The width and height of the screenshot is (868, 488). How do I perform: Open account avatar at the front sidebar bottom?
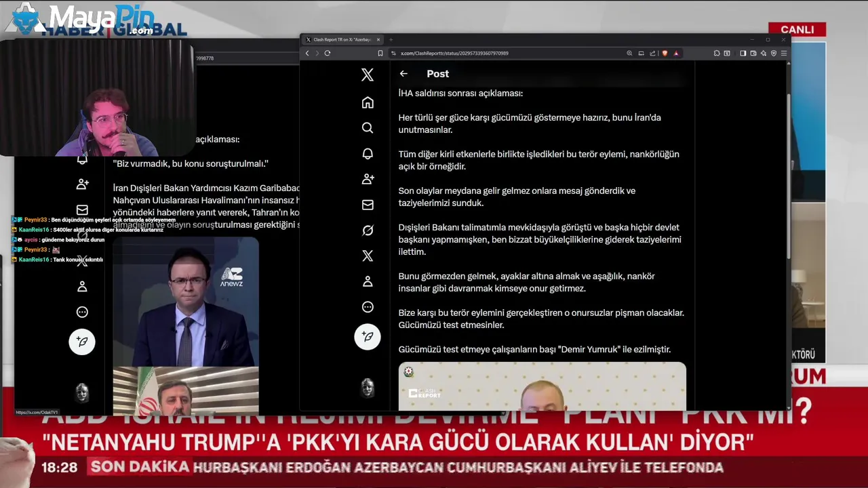[368, 388]
